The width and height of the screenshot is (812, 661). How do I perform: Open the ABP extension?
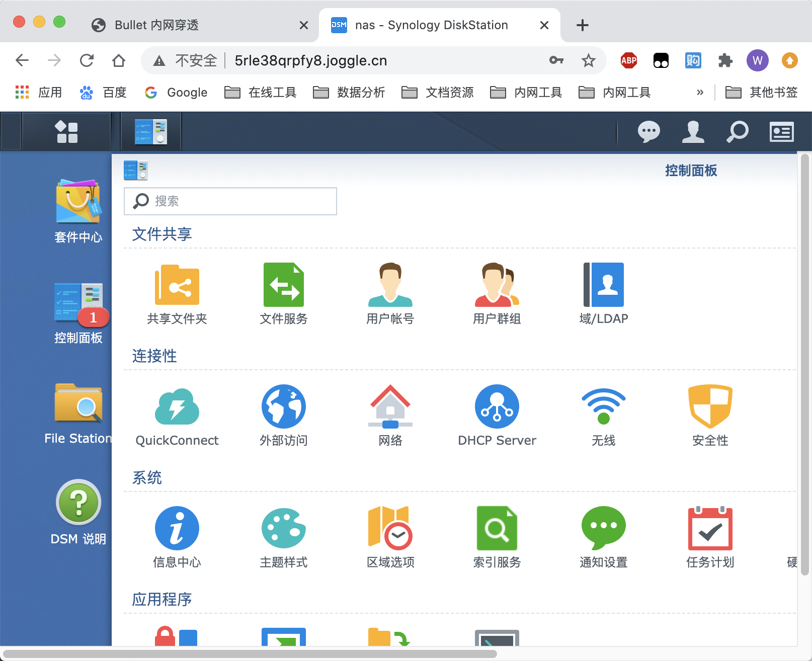(x=629, y=61)
